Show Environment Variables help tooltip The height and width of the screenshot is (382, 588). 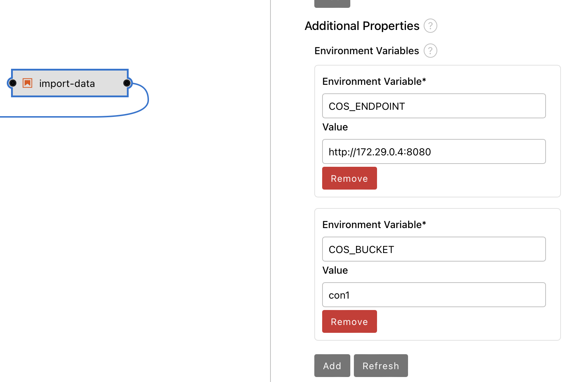point(430,51)
